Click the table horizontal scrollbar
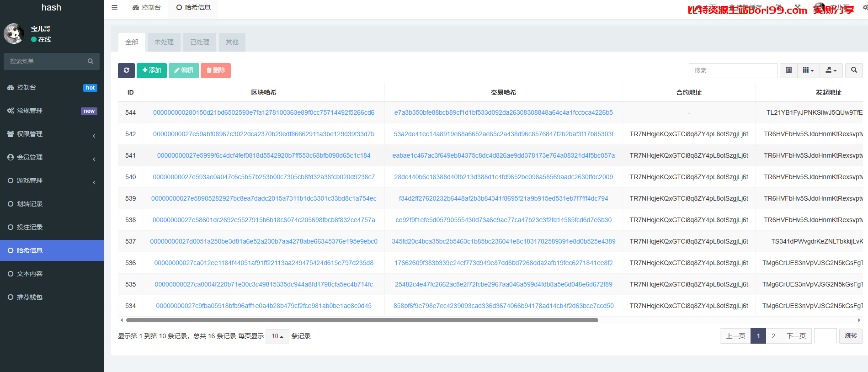Image resolution: width=868 pixels, height=372 pixels. (x=362, y=320)
